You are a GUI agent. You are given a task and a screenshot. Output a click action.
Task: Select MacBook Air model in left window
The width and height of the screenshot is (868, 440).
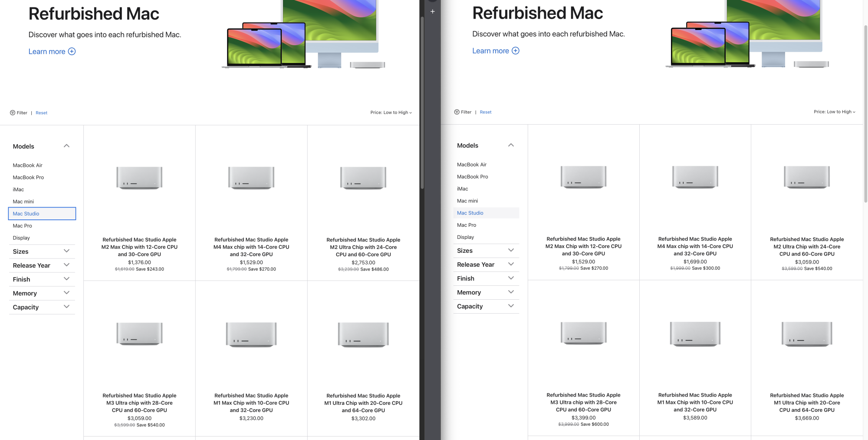point(28,165)
